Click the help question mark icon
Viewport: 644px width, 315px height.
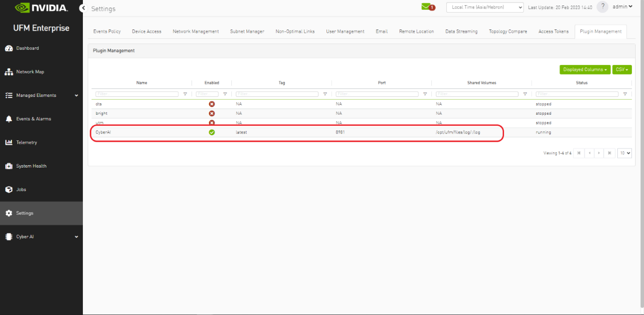(603, 7)
